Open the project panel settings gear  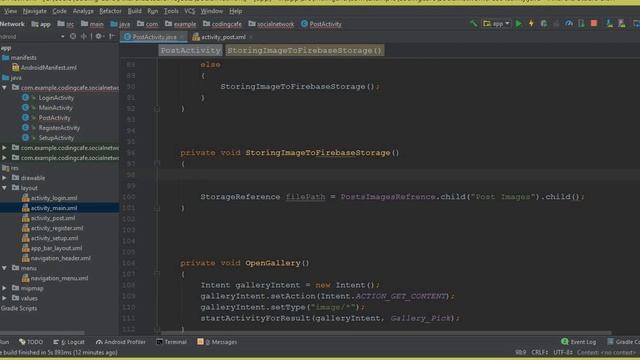click(98, 37)
